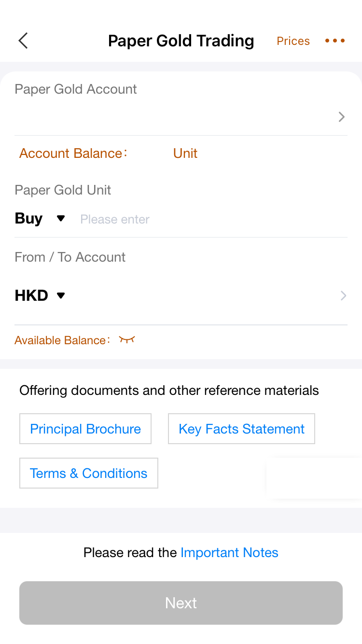The height and width of the screenshot is (644, 362).
Task: Open the Terms & Conditions document
Action: 89,473
